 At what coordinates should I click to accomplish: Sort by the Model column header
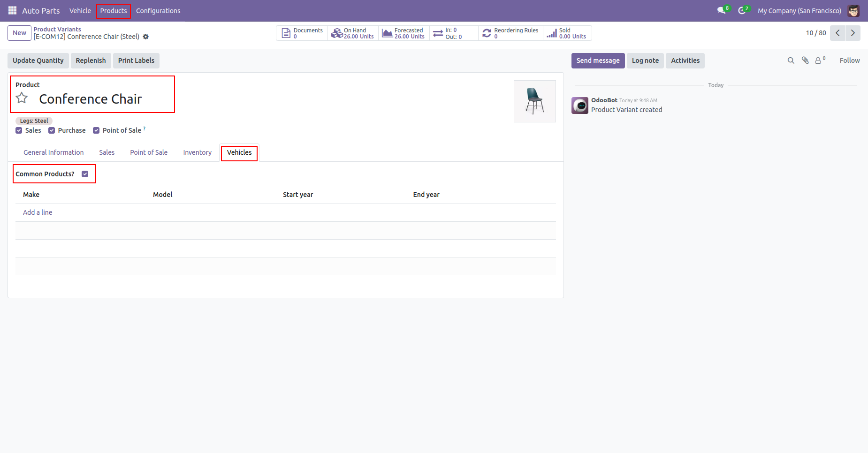[163, 195]
